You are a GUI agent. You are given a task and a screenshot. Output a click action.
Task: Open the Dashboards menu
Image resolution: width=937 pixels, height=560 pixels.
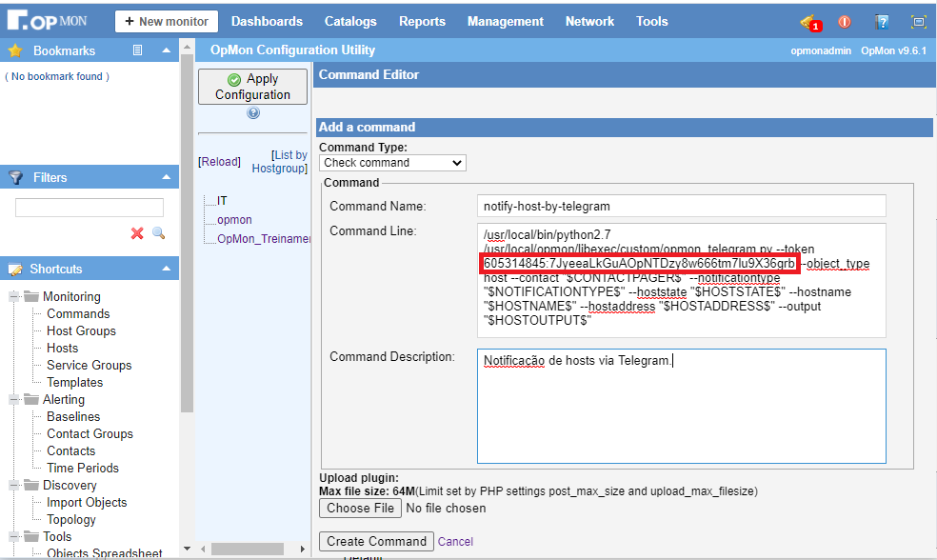(x=267, y=21)
